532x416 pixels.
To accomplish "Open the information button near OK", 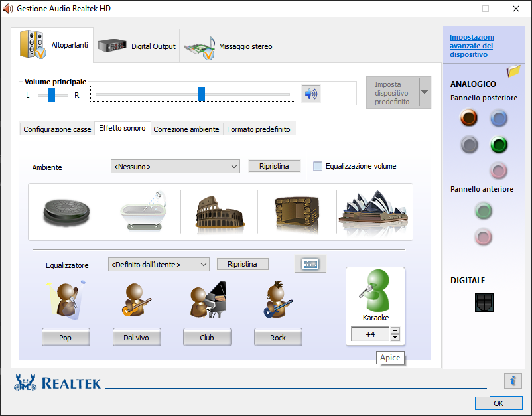I will click(513, 380).
